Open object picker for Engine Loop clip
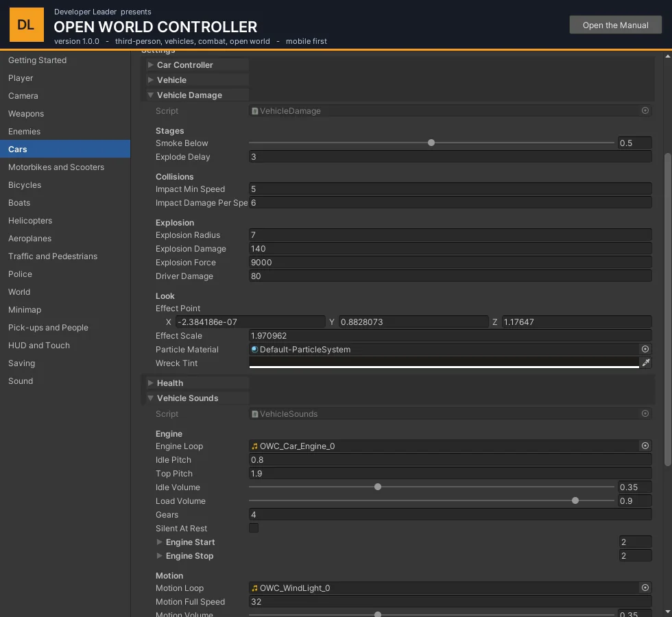This screenshot has height=617, width=672. (645, 446)
